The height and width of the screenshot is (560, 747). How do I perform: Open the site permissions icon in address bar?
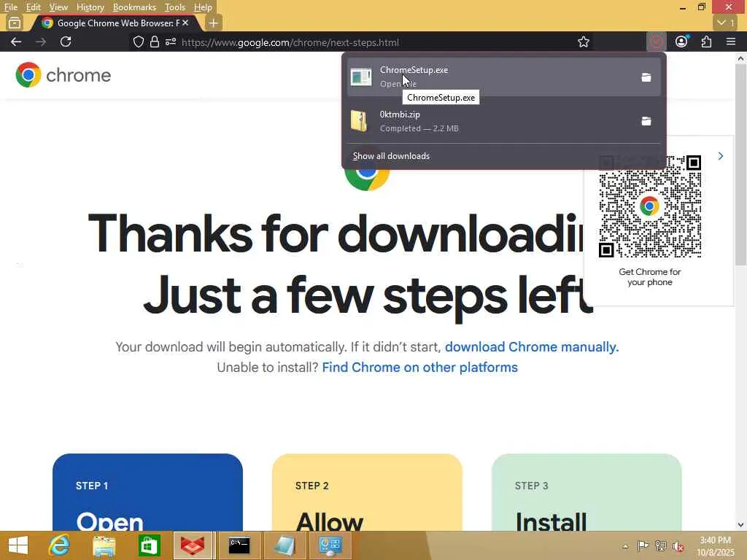pyautogui.click(x=171, y=42)
